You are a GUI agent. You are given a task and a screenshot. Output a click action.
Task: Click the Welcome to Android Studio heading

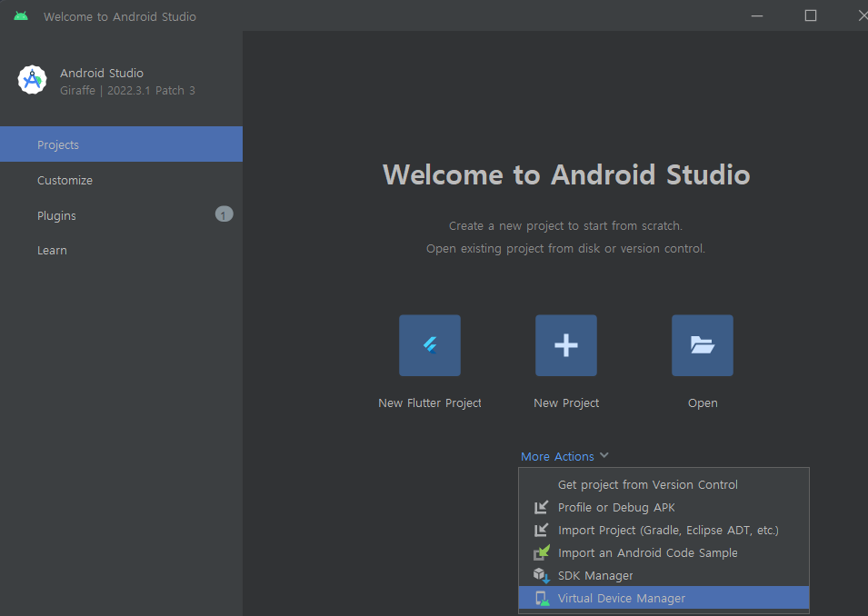[565, 174]
